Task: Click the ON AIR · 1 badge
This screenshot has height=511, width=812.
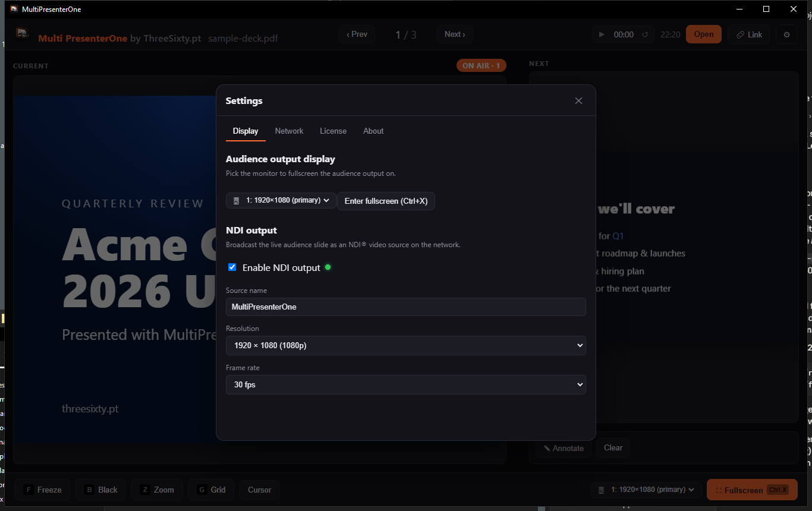Action: (481, 65)
